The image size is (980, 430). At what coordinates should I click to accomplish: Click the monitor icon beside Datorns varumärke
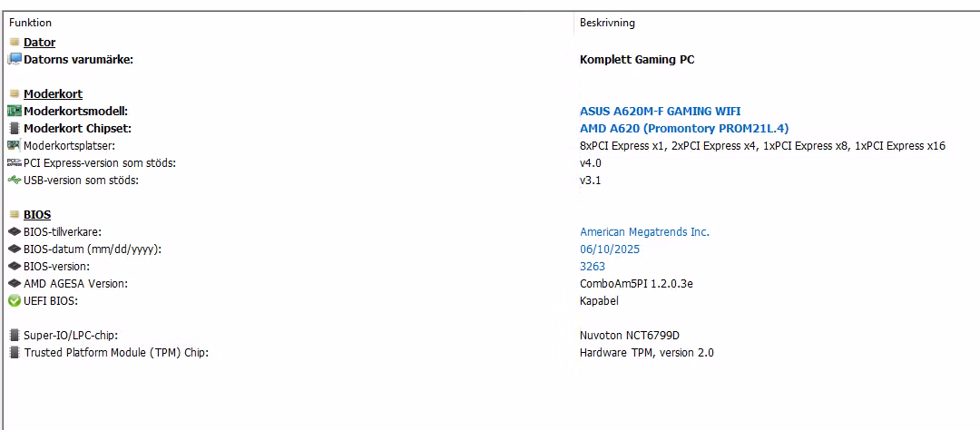coord(15,60)
